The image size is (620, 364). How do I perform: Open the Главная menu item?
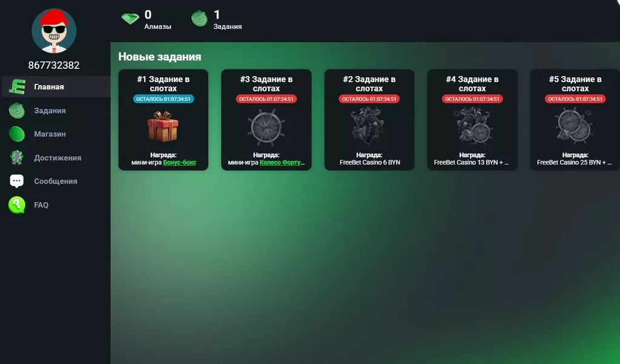click(x=49, y=87)
